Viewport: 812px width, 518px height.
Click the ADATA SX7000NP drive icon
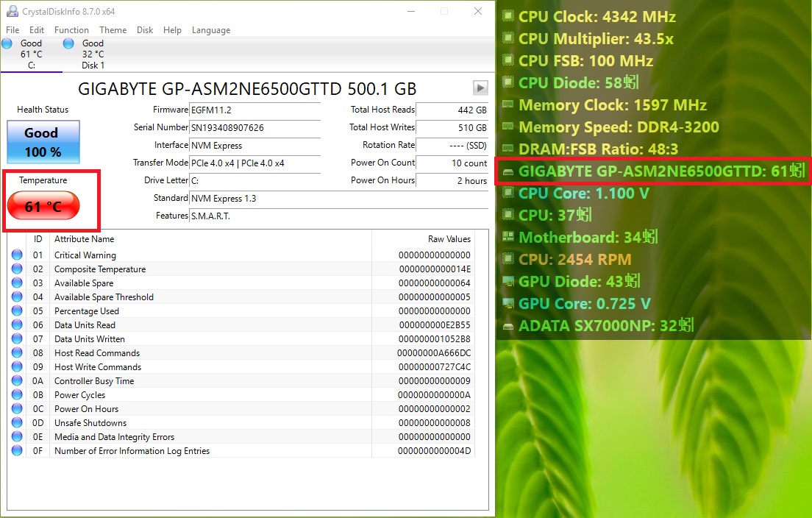[x=508, y=327]
